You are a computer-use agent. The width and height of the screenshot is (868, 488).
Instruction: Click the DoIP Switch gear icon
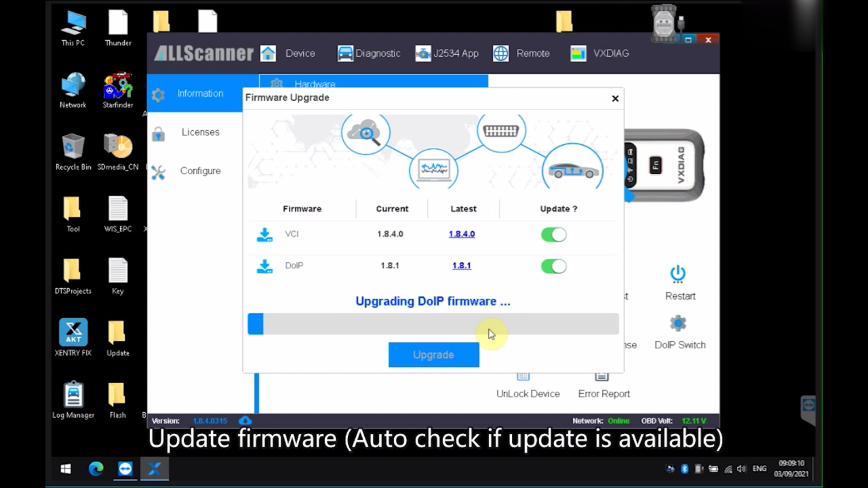(x=678, y=323)
